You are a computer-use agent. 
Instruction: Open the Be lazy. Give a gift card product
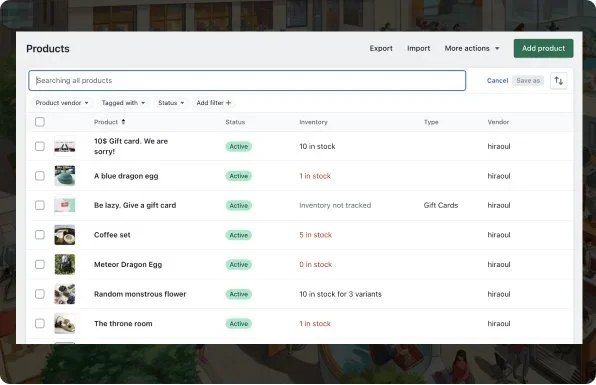click(135, 205)
